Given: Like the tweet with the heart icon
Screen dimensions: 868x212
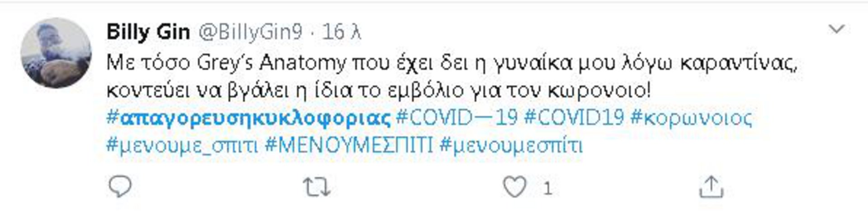Looking at the screenshot, I should pyautogui.click(x=515, y=187).
